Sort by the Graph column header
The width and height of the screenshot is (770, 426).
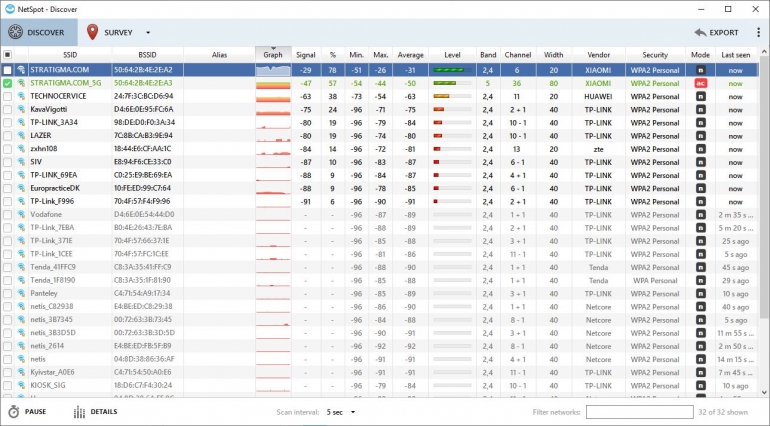(x=273, y=55)
